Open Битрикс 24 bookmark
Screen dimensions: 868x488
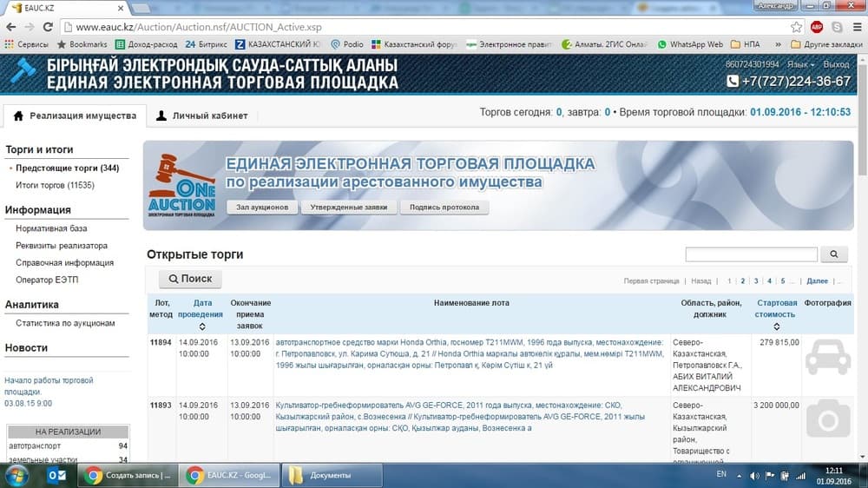click(206, 44)
